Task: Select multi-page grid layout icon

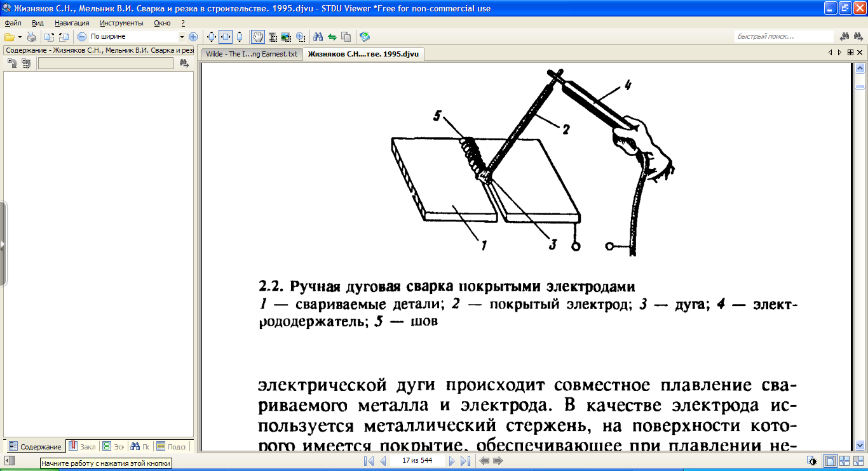Action: point(858,461)
